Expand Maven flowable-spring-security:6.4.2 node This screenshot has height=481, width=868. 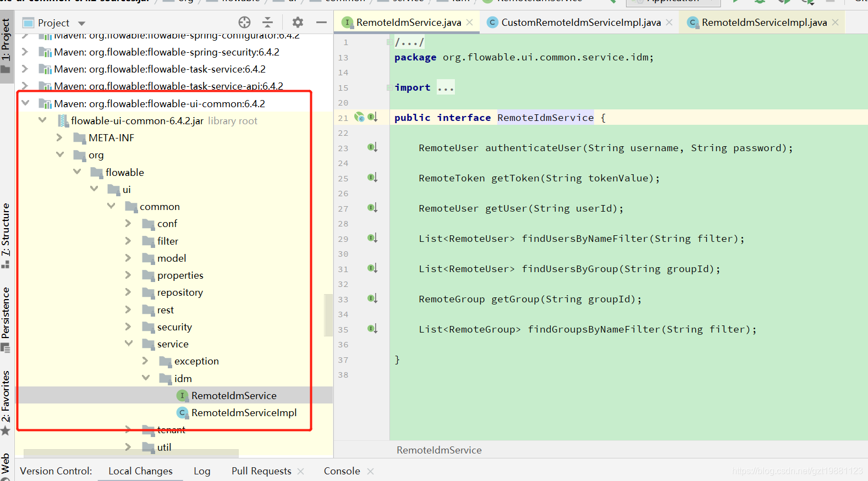pyautogui.click(x=25, y=52)
